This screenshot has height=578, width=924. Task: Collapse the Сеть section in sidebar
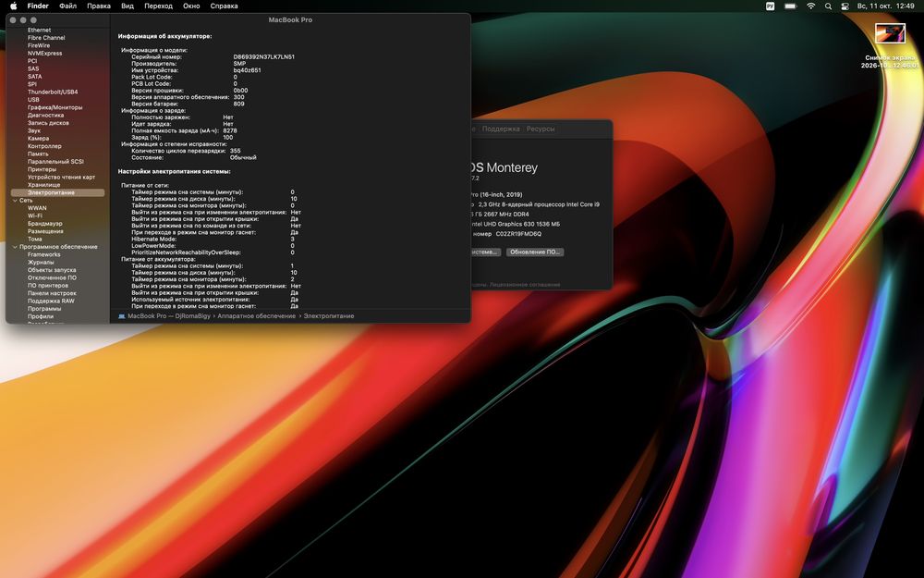(15, 201)
